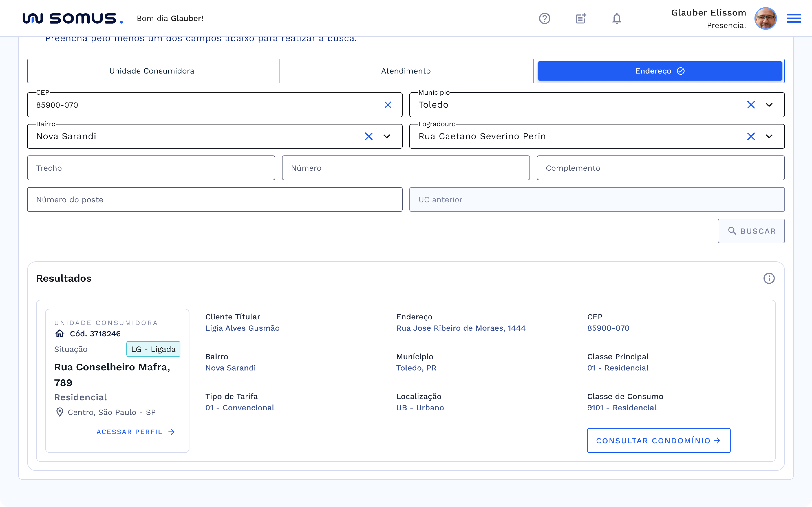Expand the Município dropdown arrow
This screenshot has width=812, height=507.
[769, 105]
